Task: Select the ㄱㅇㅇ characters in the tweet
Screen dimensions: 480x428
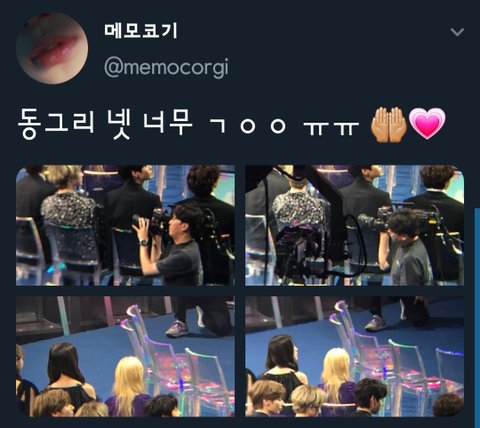Action: (248, 125)
